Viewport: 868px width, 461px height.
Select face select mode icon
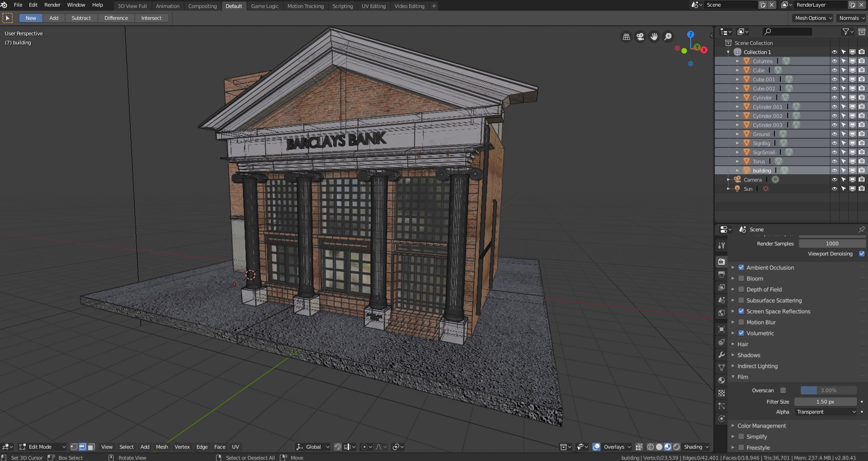[x=91, y=447]
